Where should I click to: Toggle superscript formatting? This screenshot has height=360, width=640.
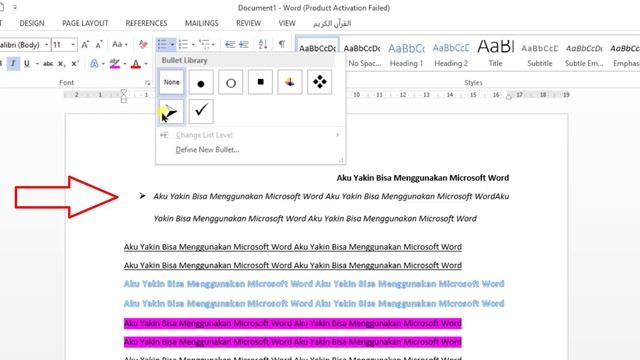pyautogui.click(x=75, y=64)
